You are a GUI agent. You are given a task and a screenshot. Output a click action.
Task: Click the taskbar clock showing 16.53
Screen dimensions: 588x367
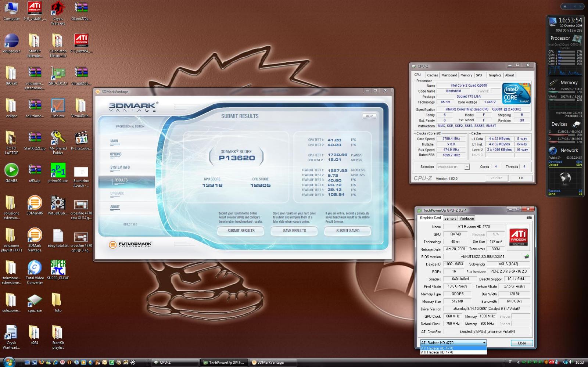coord(580,362)
